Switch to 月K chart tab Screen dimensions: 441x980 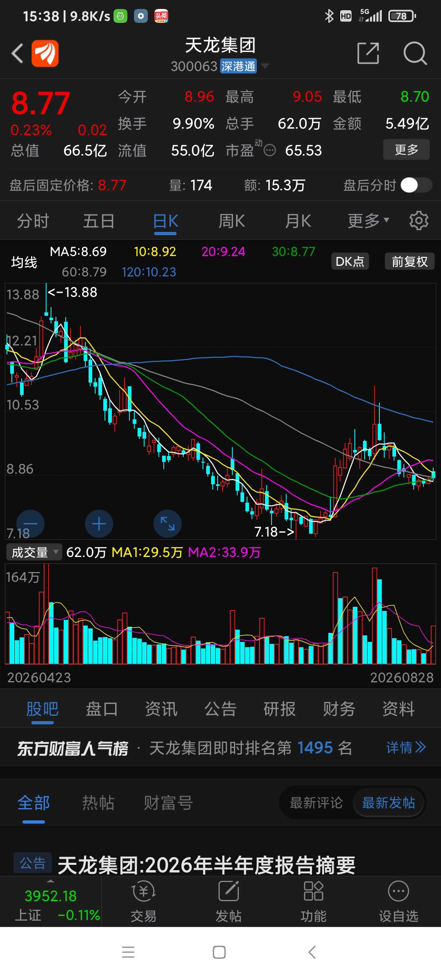(x=298, y=221)
